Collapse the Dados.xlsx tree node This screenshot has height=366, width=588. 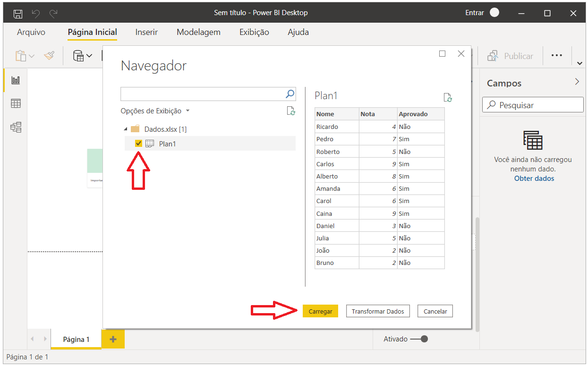126,128
